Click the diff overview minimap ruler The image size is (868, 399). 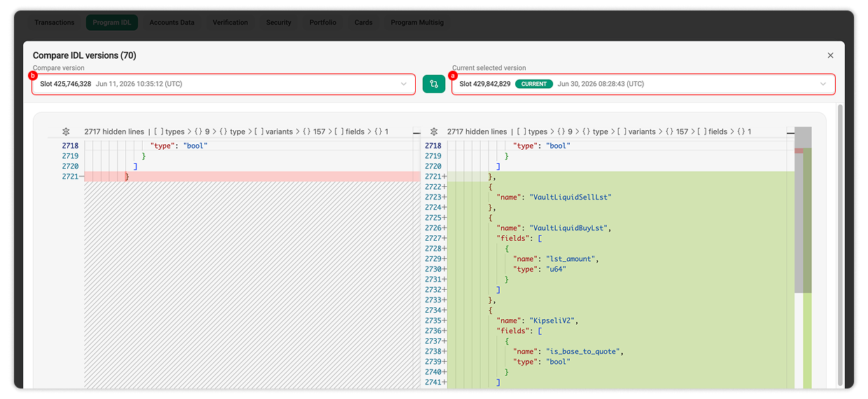tap(803, 258)
